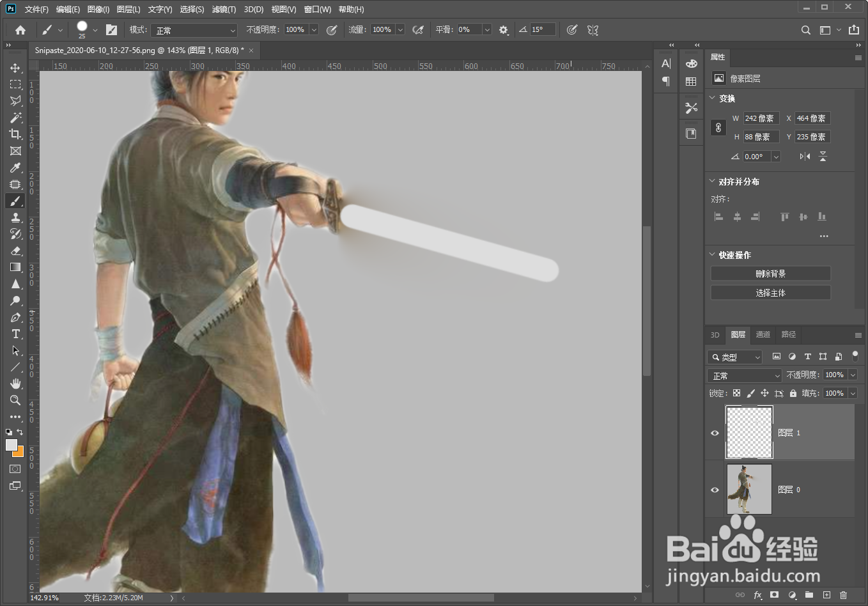Open brush smoothing options gear
The width and height of the screenshot is (868, 606).
pos(504,30)
